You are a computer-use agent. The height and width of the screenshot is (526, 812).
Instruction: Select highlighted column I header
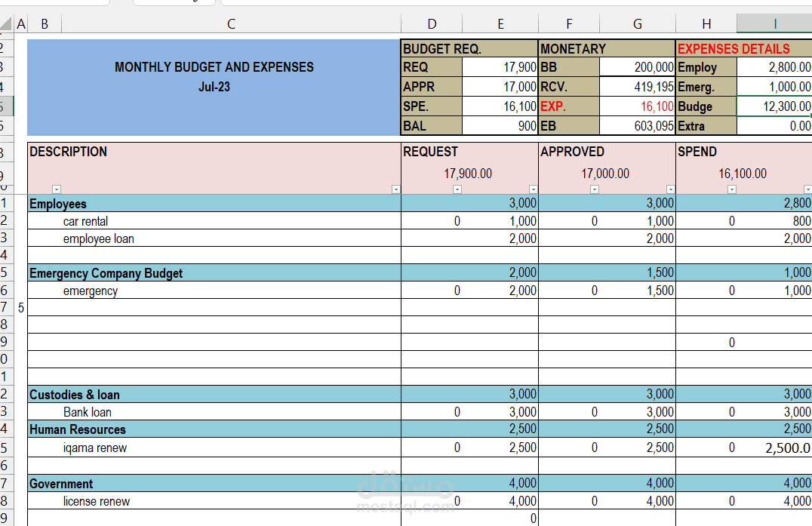(775, 24)
